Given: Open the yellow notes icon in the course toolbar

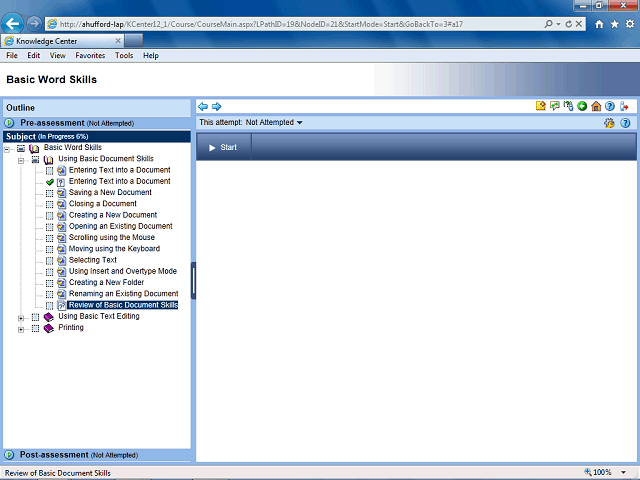Looking at the screenshot, I should point(540,106).
